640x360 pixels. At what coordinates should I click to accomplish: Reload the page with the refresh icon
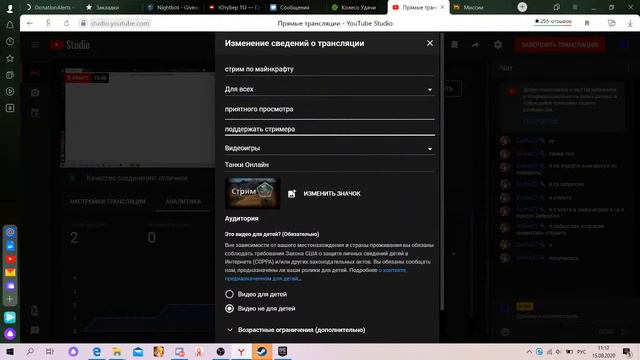(x=67, y=23)
